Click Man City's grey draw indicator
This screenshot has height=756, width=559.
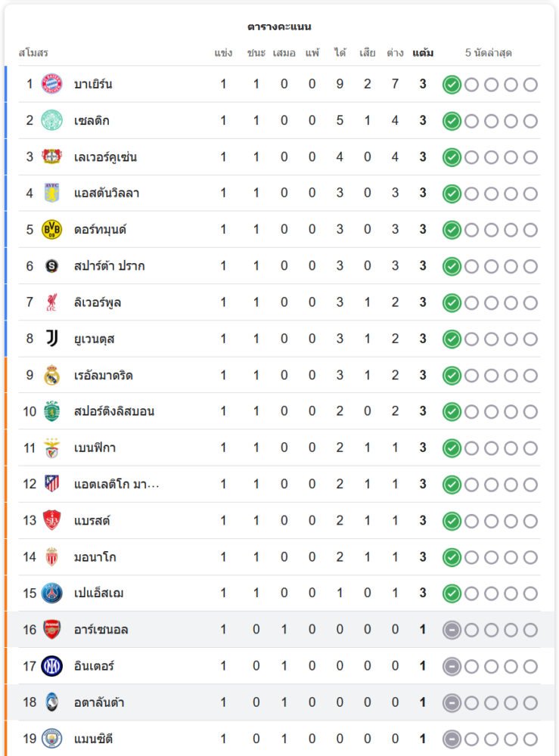pos(452,739)
